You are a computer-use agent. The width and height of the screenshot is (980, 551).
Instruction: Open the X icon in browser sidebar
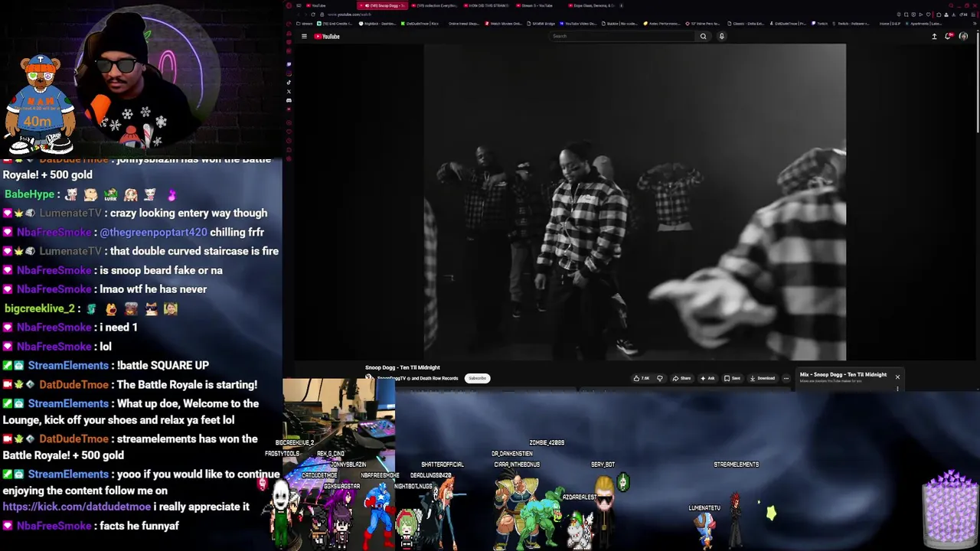289,91
